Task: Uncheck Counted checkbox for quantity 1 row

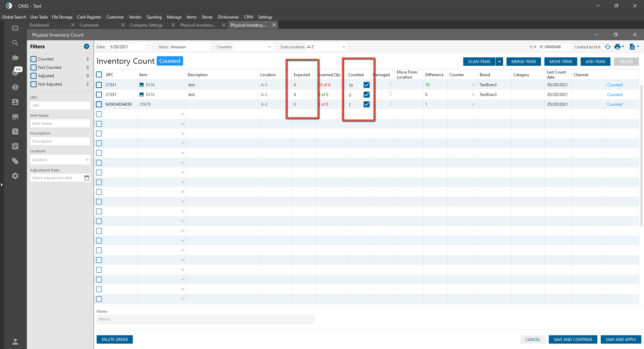Action: [x=367, y=104]
